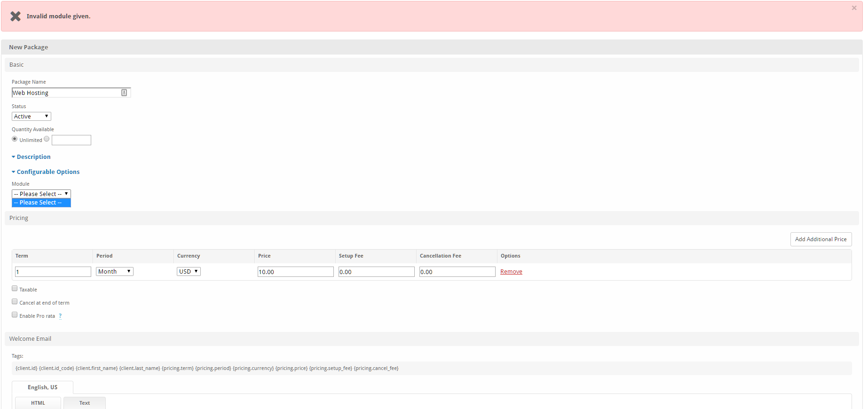The height and width of the screenshot is (409, 868).
Task: Switch to the English, US tab
Action: click(x=42, y=387)
